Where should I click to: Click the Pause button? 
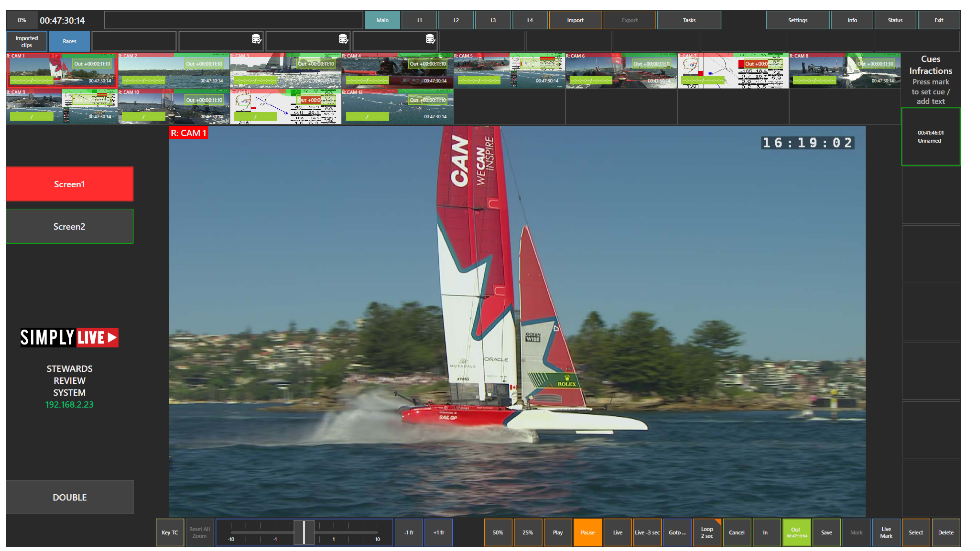click(587, 532)
